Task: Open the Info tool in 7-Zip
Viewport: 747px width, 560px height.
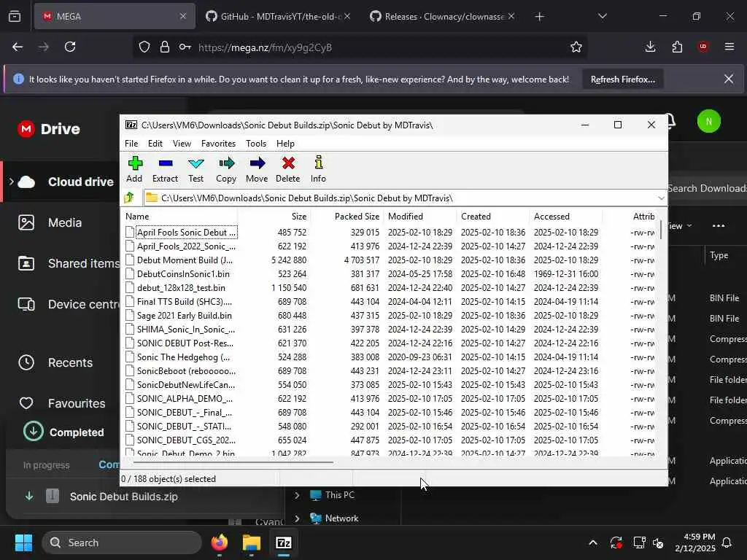Action: pyautogui.click(x=318, y=169)
